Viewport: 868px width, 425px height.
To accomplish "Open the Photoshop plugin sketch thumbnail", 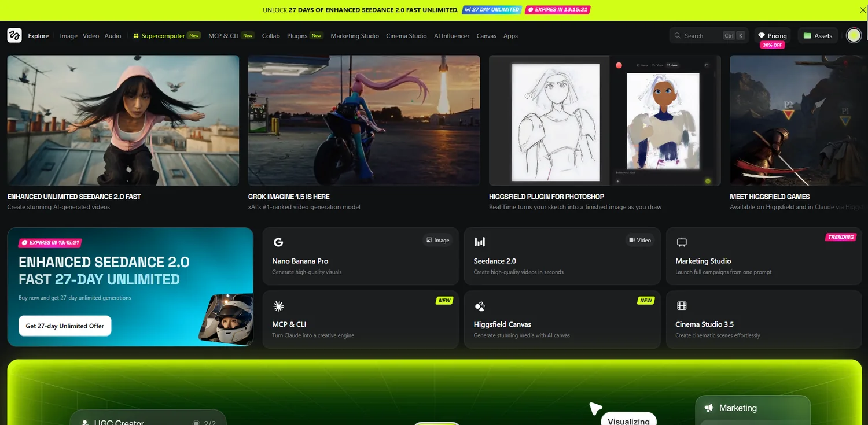I will click(x=605, y=120).
